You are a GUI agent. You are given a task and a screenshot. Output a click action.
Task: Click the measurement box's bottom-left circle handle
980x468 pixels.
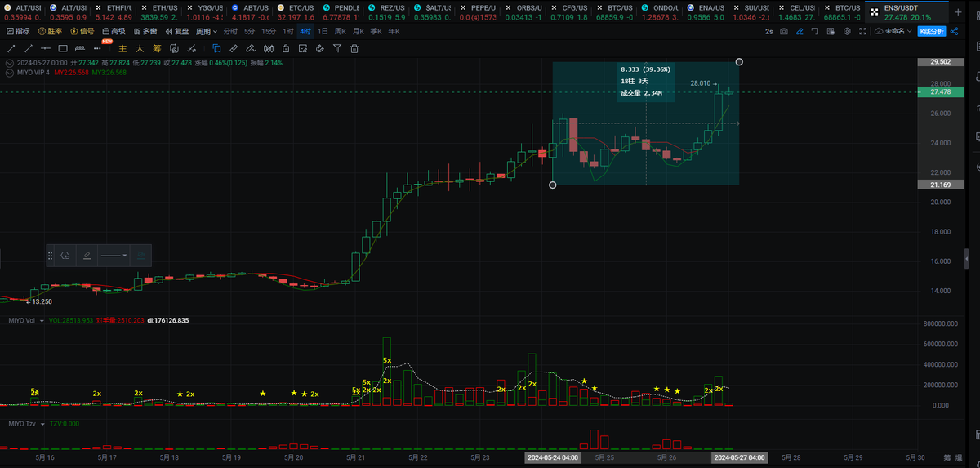[x=553, y=185]
